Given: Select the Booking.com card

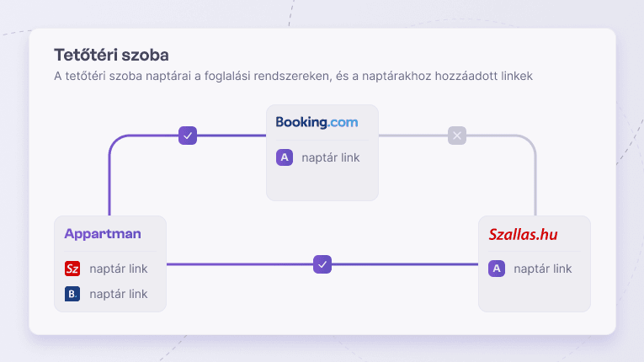Looking at the screenshot, I should click(322, 152).
